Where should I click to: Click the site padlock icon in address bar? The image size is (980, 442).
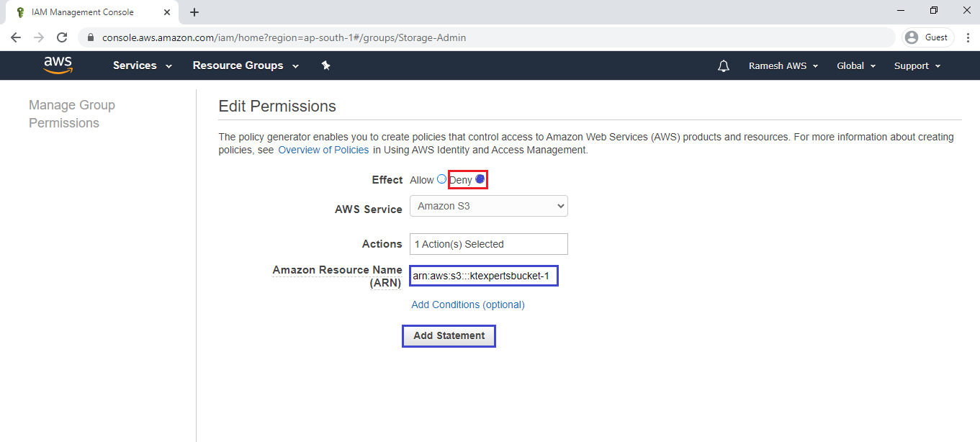pyautogui.click(x=91, y=37)
